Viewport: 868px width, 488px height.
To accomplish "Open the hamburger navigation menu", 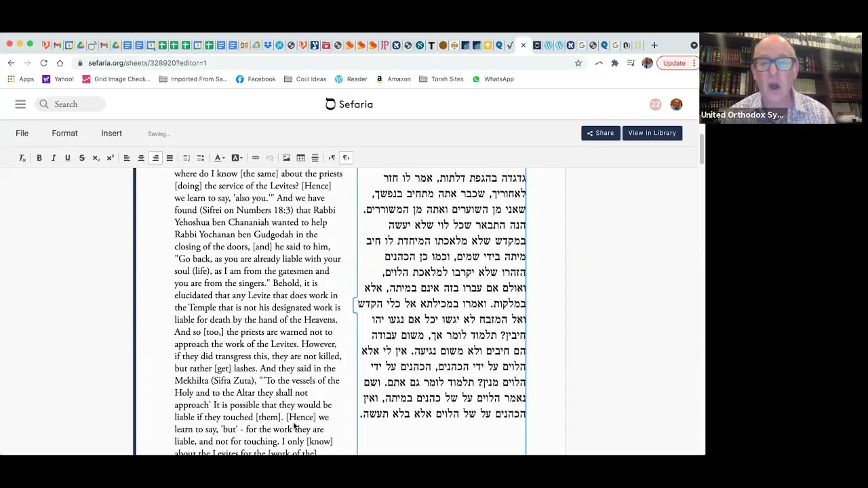I will 20,104.
